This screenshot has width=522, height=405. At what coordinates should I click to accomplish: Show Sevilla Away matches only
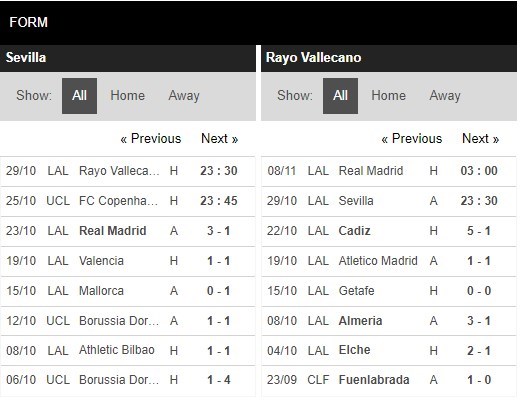pyautogui.click(x=184, y=96)
